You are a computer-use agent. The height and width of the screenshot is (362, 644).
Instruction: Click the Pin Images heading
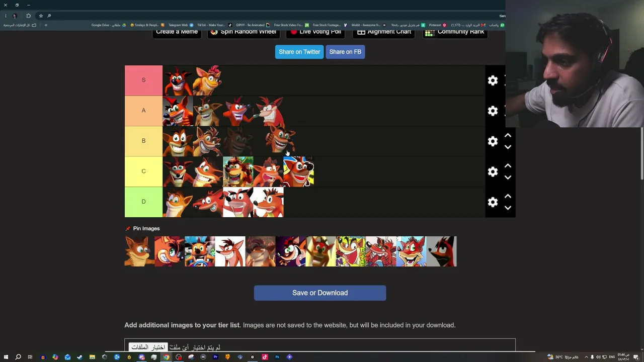click(146, 228)
